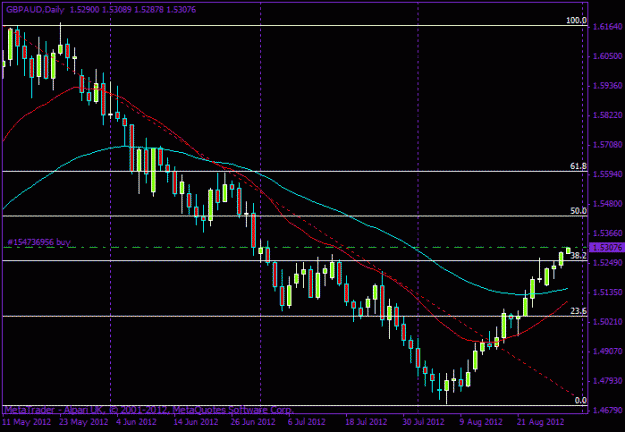
Task: Click the 4 Jun 2012 date label
Action: tap(137, 422)
